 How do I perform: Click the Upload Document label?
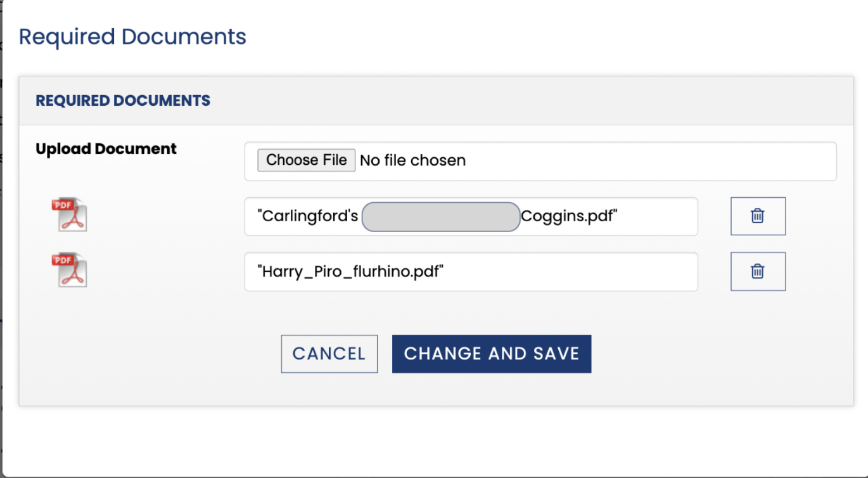tap(106, 149)
